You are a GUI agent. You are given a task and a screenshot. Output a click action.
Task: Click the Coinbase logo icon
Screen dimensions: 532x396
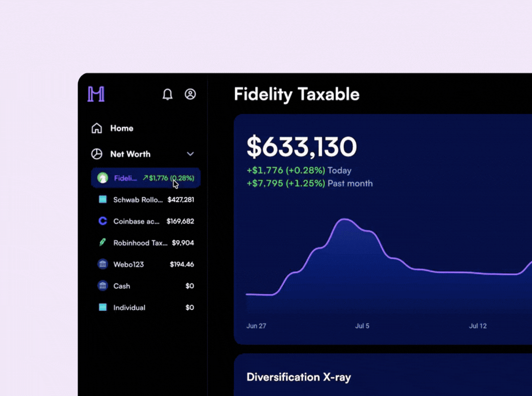click(x=102, y=221)
